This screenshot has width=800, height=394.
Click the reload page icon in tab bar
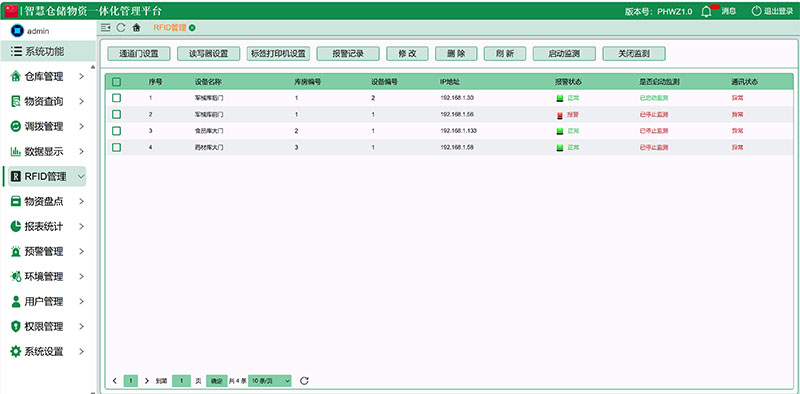pos(121,28)
